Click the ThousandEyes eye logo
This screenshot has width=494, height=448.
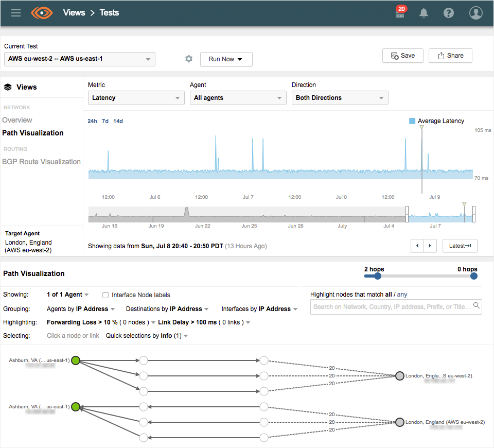click(x=42, y=13)
